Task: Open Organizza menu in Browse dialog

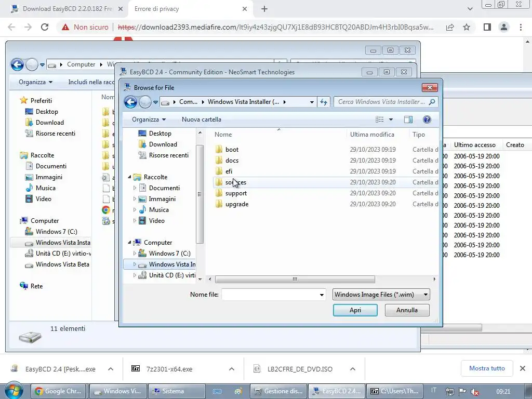Action: 149,119
